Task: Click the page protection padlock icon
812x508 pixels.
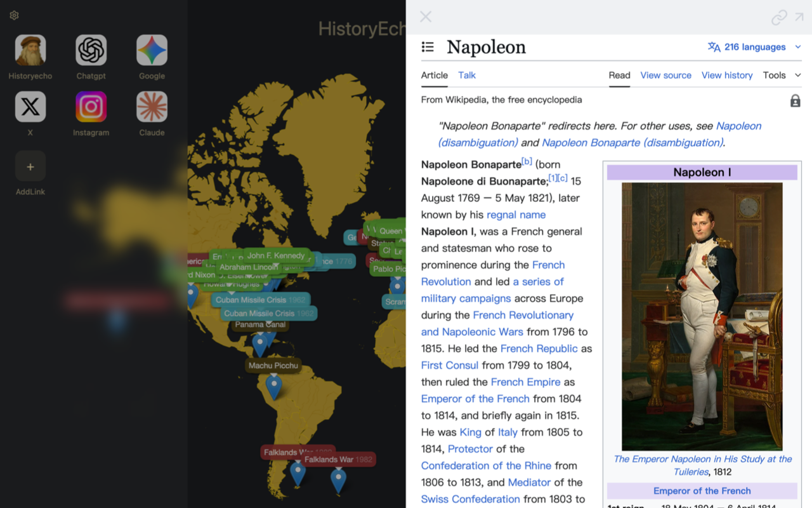Action: pyautogui.click(x=795, y=100)
